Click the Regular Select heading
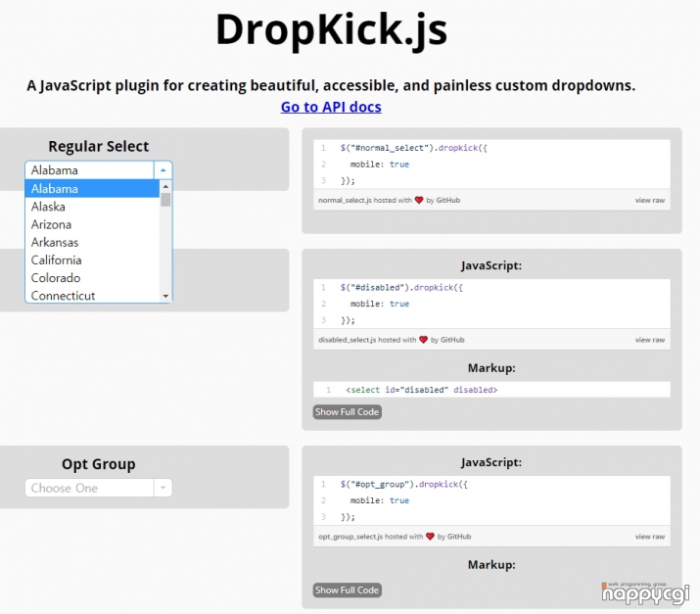Viewport: 700px width, 614px height. pos(99,146)
